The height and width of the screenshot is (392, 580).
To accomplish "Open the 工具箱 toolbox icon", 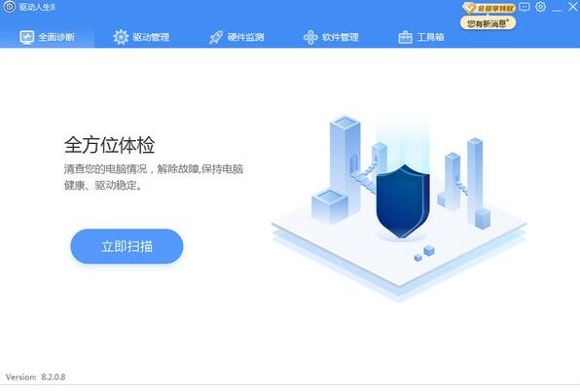I will pos(405,37).
